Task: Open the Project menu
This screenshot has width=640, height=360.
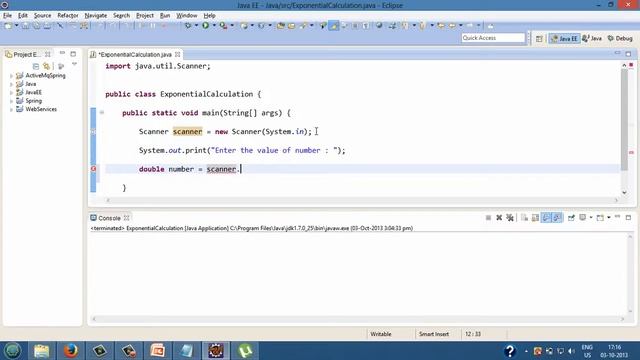Action: [x=145, y=16]
